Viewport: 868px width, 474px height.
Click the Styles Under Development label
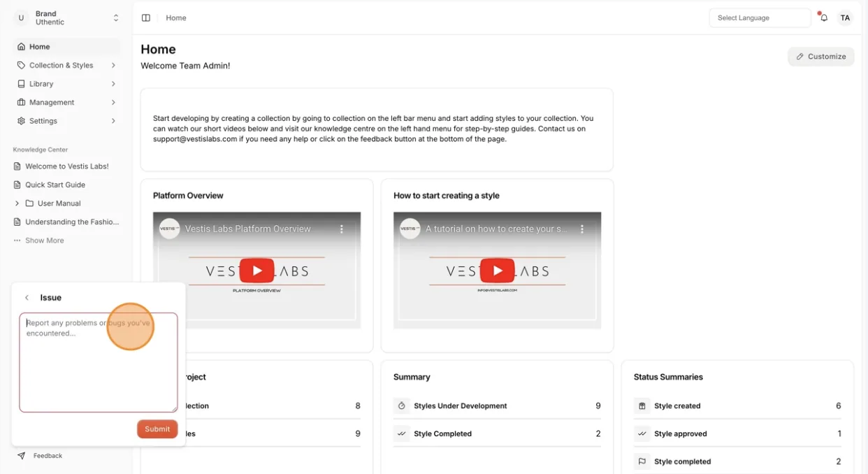pyautogui.click(x=461, y=406)
